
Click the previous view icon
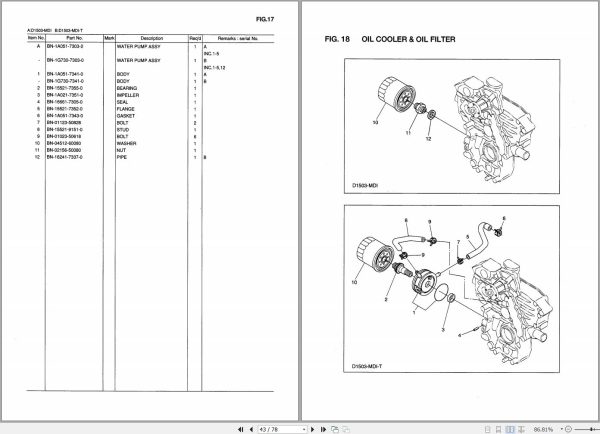tap(335, 429)
